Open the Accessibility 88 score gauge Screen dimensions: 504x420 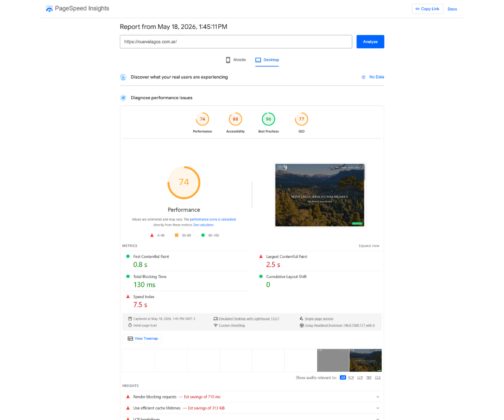coord(235,119)
